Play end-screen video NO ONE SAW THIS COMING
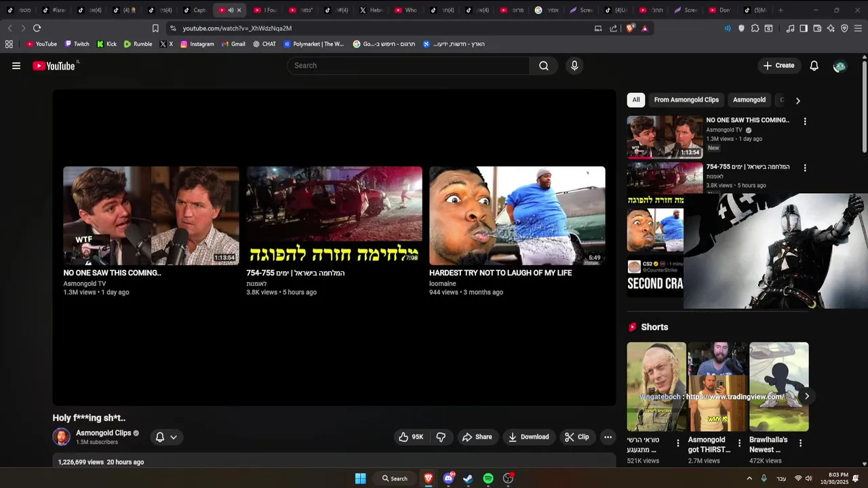 click(151, 216)
